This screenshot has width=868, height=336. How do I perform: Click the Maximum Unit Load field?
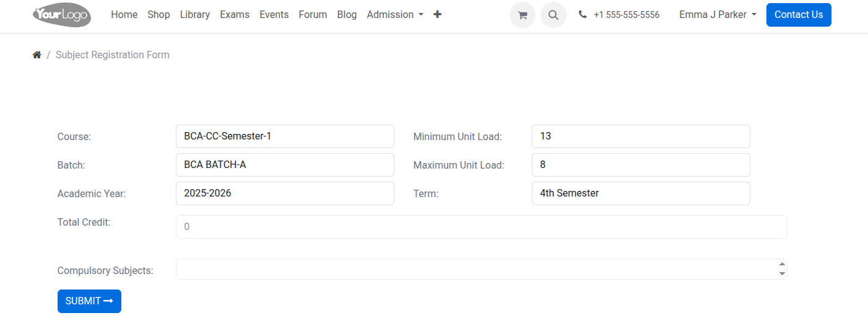coord(641,165)
